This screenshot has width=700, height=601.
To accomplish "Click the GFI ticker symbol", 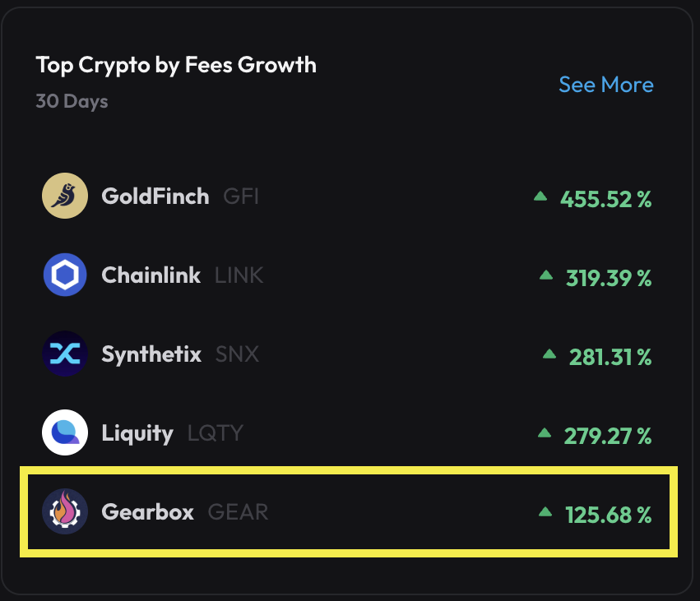I will pos(241,196).
